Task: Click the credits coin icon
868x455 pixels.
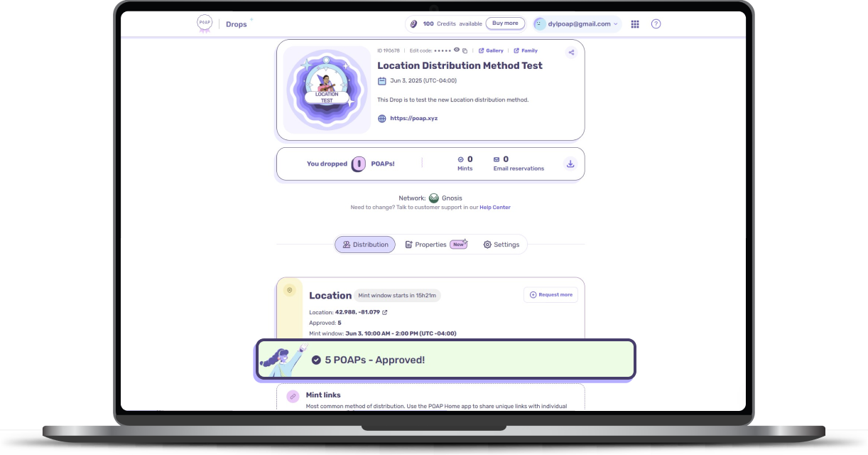Action: click(413, 23)
